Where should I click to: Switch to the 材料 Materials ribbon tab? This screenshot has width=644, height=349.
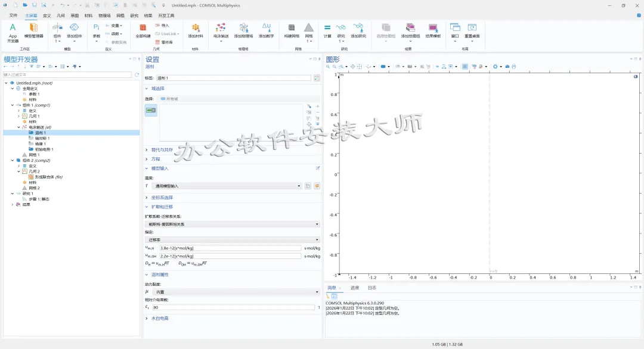click(x=88, y=15)
